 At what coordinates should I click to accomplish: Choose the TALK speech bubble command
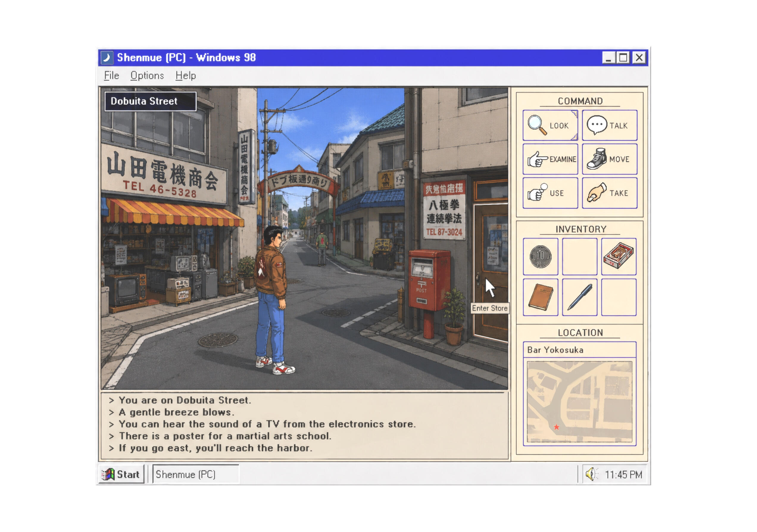coord(609,125)
